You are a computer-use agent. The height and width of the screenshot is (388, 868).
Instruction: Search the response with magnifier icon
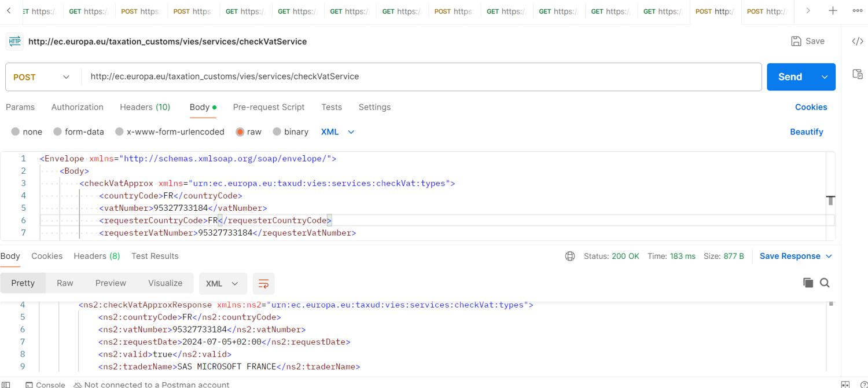pyautogui.click(x=825, y=283)
